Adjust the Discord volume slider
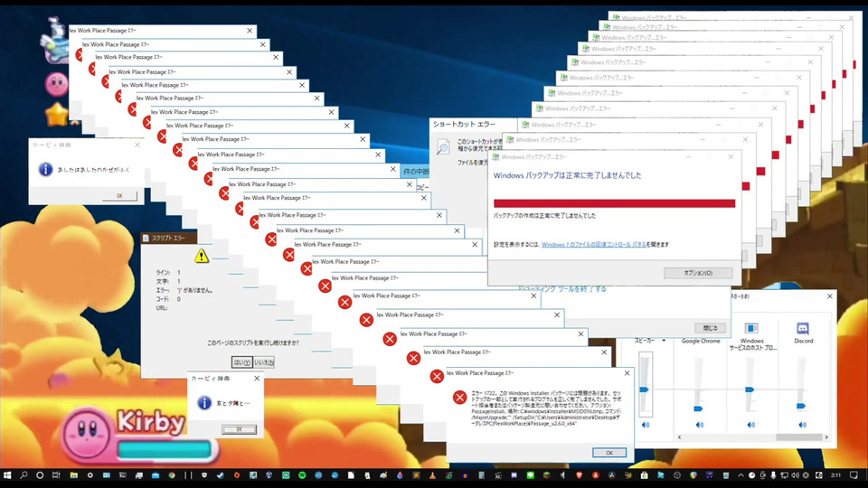This screenshot has height=488, width=868. point(801,406)
